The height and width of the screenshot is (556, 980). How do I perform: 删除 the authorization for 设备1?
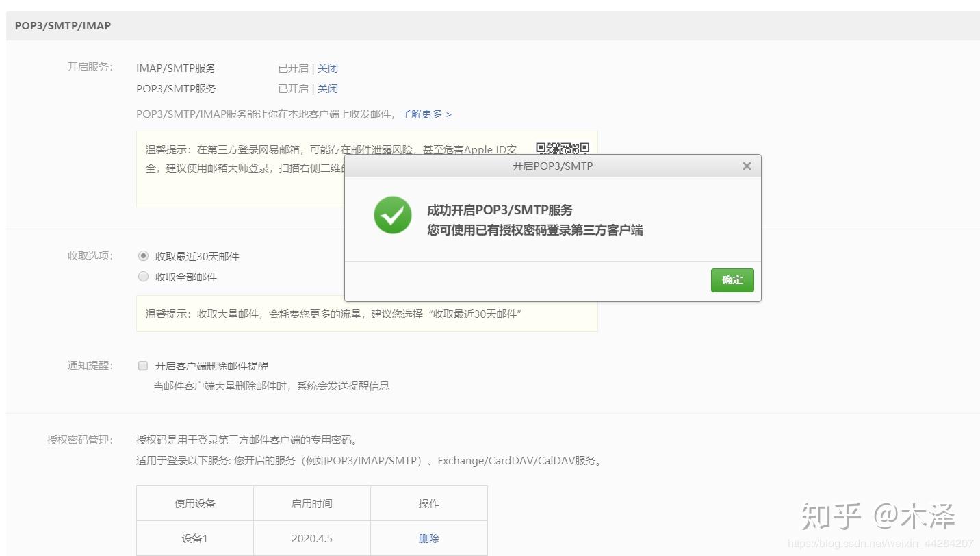click(x=428, y=538)
